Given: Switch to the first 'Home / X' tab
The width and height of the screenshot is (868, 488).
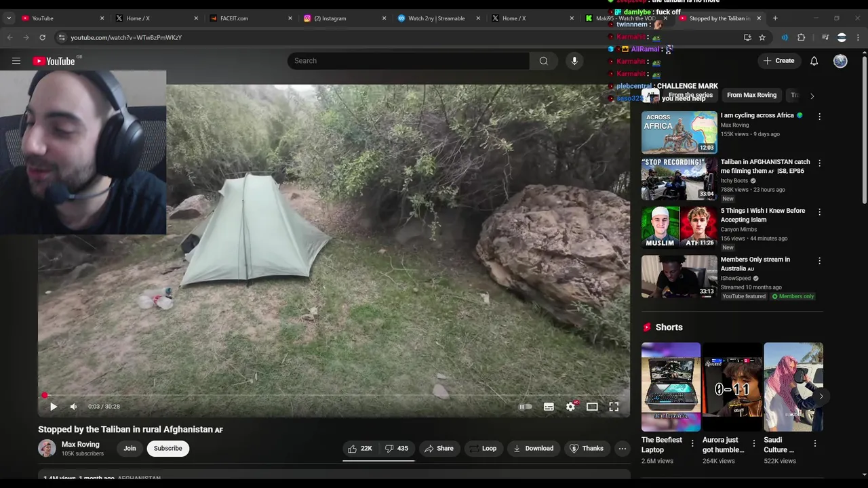Looking at the screenshot, I should coord(155,18).
